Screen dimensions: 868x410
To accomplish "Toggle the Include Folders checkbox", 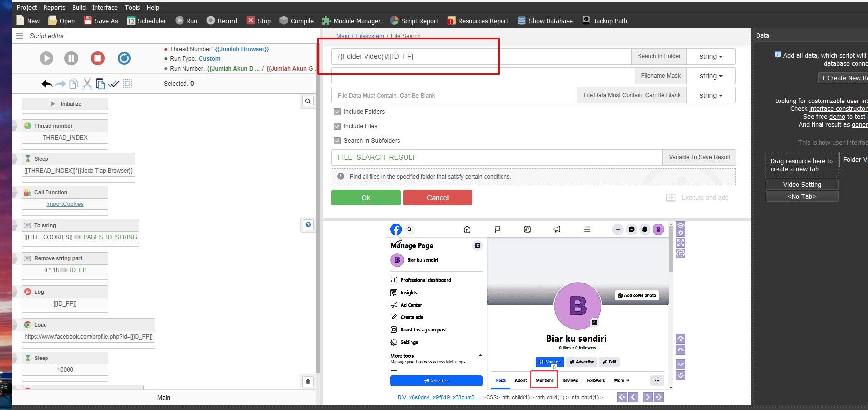I will pyautogui.click(x=337, y=112).
